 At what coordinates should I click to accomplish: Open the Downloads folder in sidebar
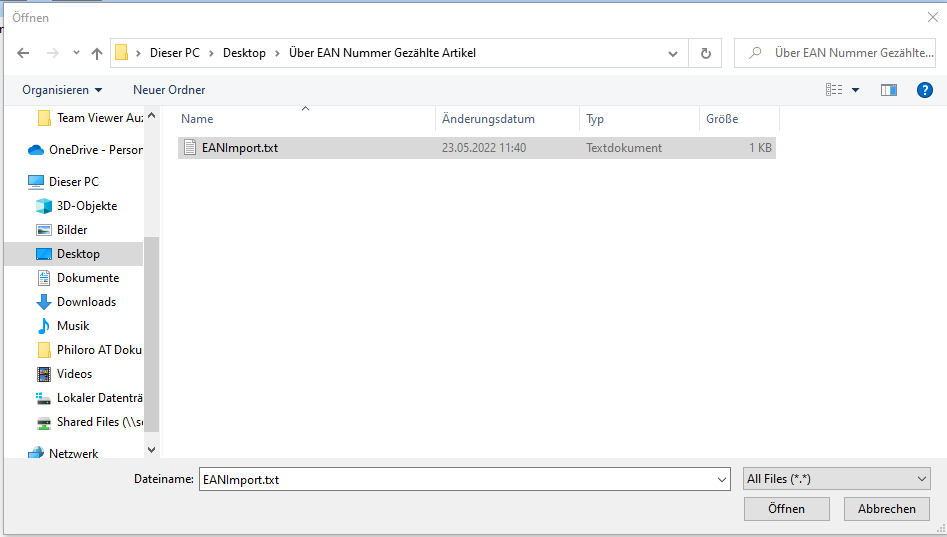[x=86, y=302]
